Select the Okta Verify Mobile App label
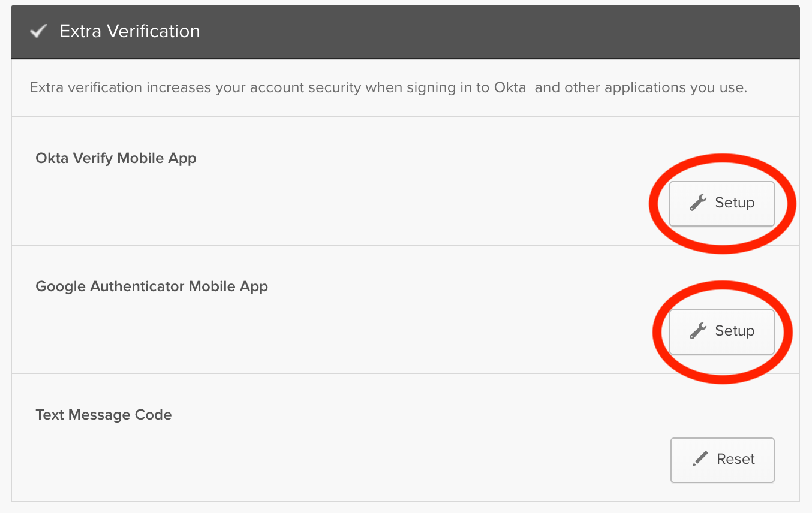 (116, 158)
